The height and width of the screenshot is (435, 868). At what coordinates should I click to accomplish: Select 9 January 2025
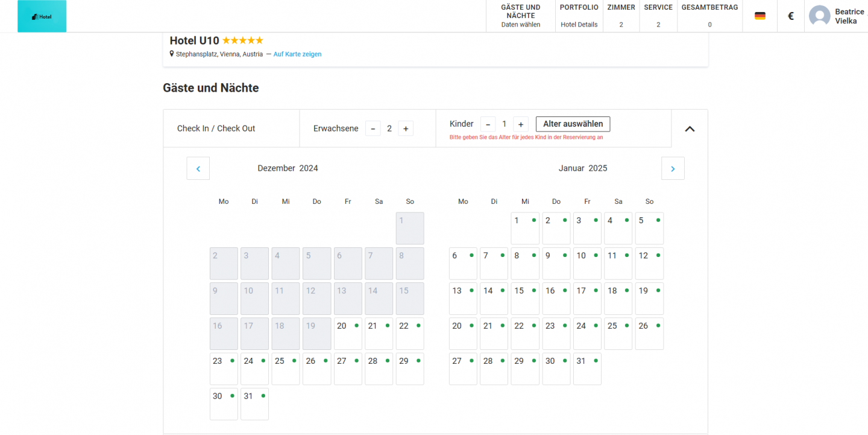(x=556, y=264)
